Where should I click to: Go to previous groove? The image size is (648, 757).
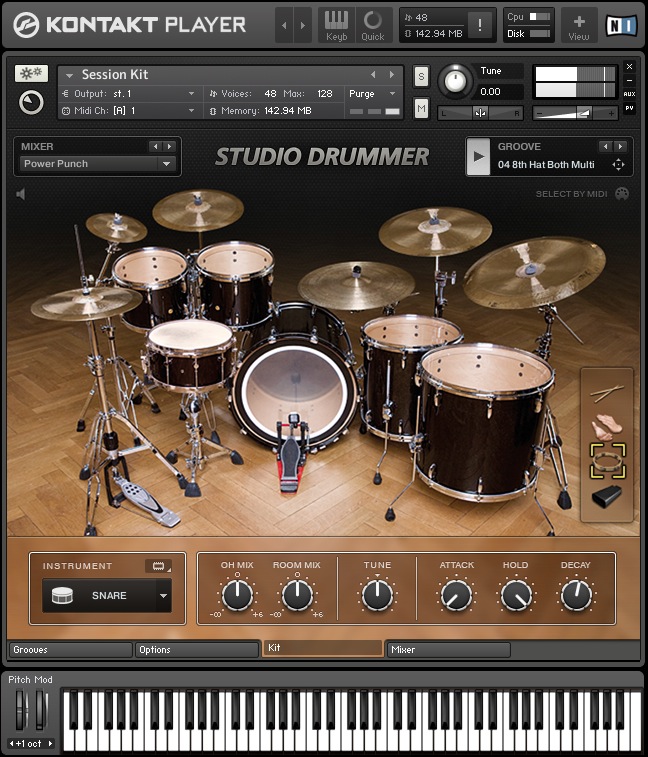click(x=606, y=146)
